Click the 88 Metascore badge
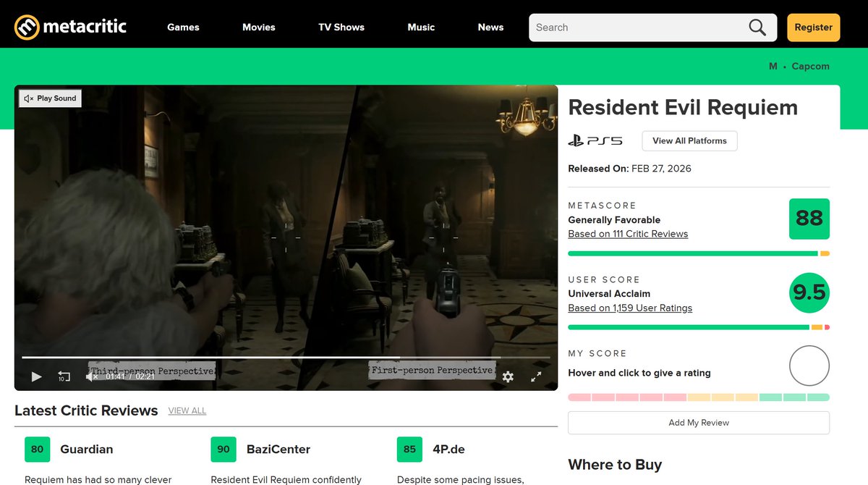The width and height of the screenshot is (868, 485). coord(809,219)
